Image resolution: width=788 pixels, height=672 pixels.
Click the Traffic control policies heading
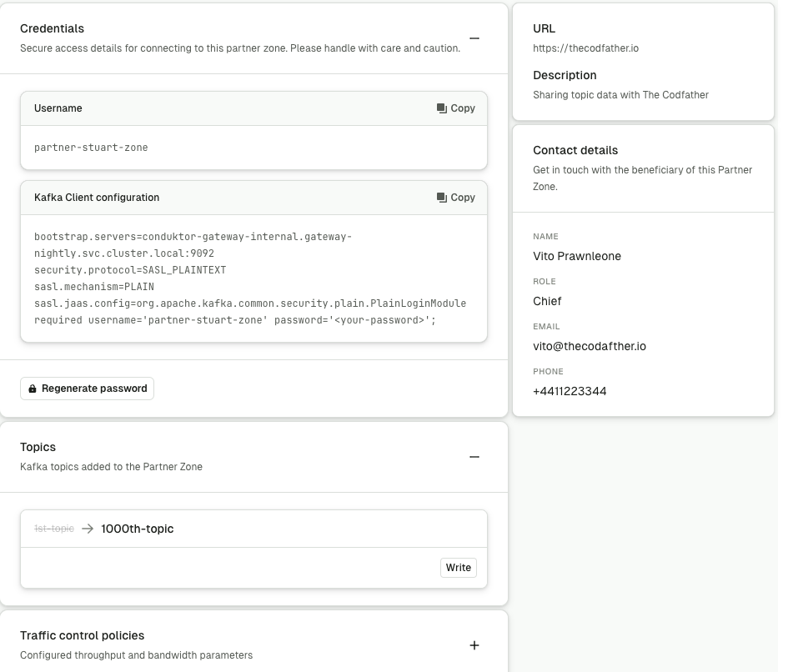(x=82, y=635)
